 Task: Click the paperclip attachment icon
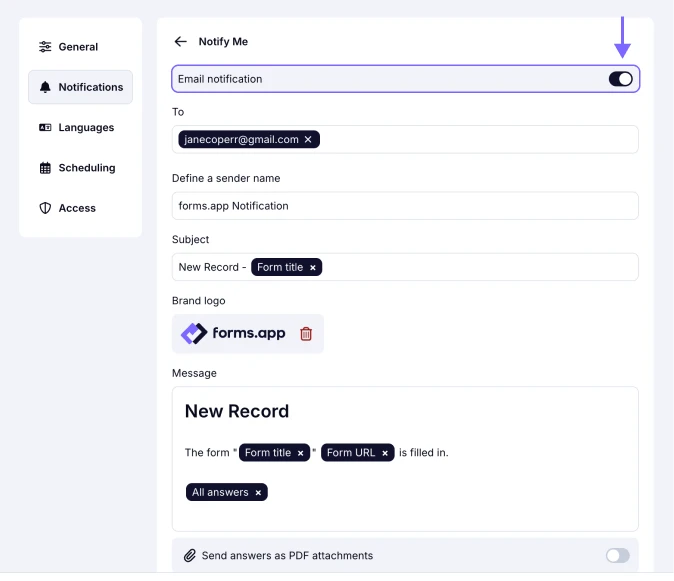click(x=189, y=556)
